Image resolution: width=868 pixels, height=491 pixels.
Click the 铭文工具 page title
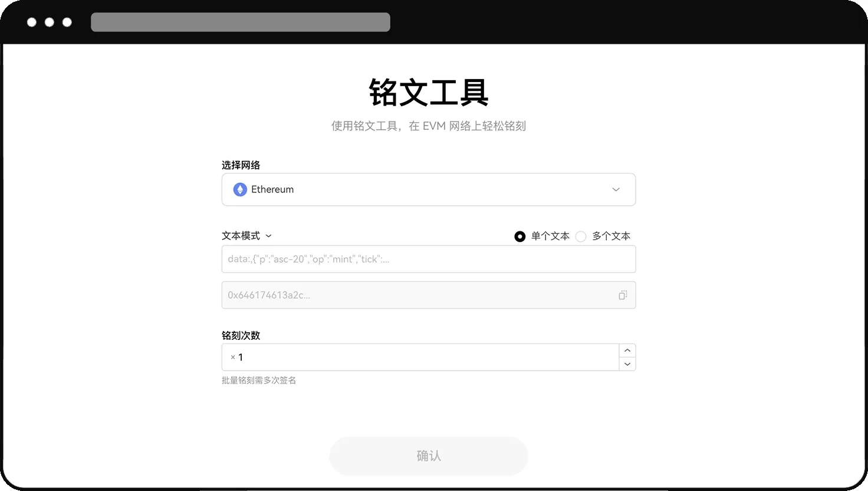coord(429,92)
